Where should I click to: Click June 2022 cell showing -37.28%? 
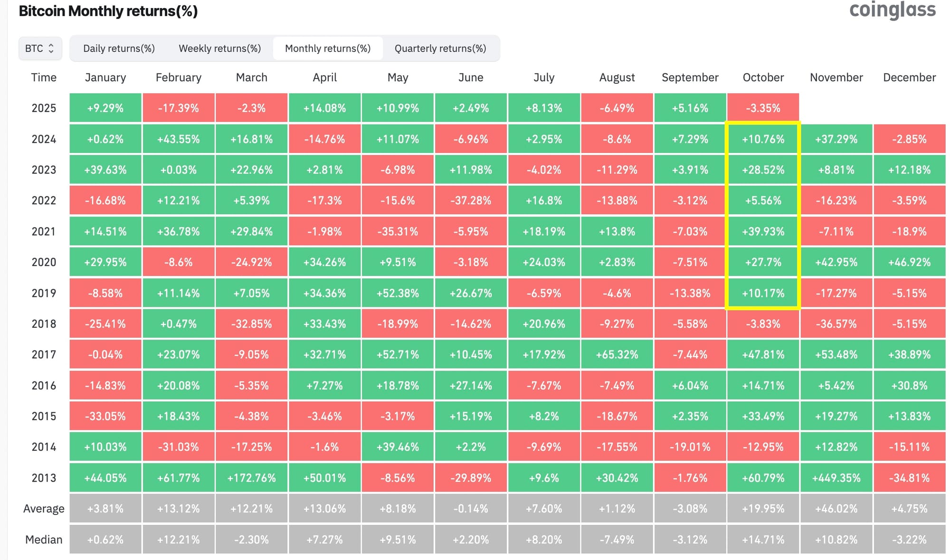(471, 200)
